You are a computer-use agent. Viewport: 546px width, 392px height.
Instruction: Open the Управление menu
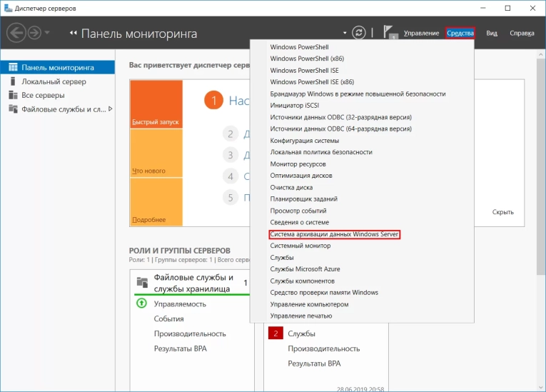(421, 34)
